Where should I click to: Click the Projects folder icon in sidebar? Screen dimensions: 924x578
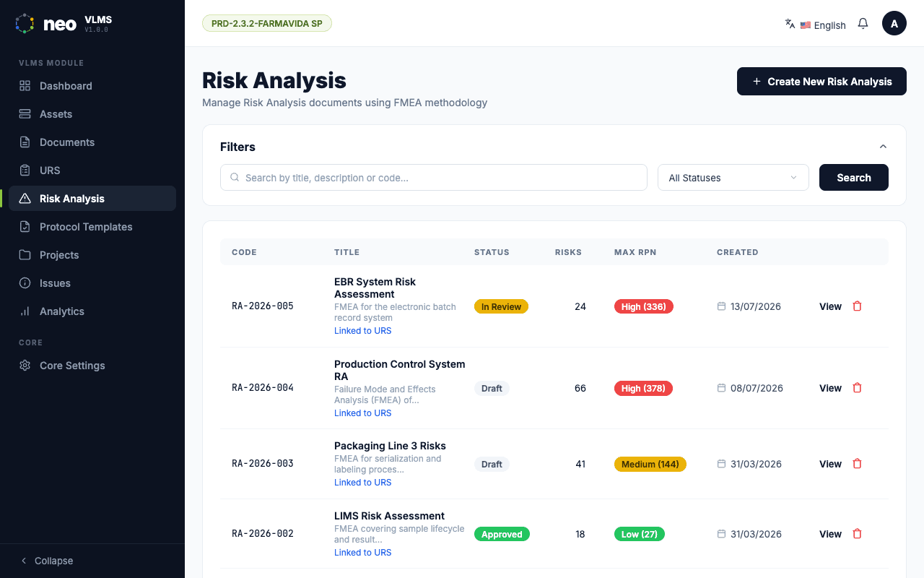coord(25,255)
